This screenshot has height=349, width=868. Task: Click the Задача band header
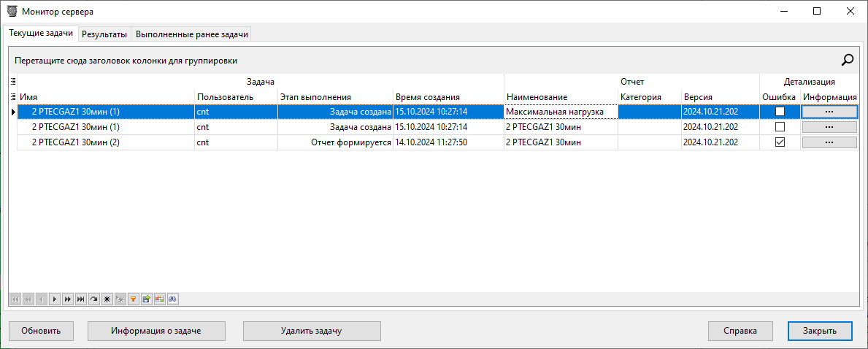tap(260, 82)
